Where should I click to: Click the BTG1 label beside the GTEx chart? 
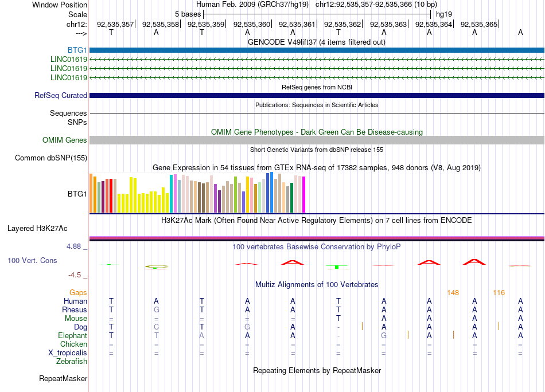point(77,194)
